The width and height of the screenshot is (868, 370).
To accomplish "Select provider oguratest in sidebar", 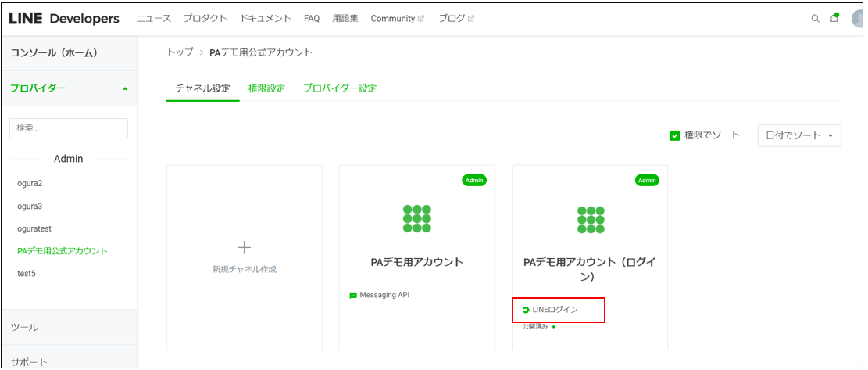I will (34, 228).
